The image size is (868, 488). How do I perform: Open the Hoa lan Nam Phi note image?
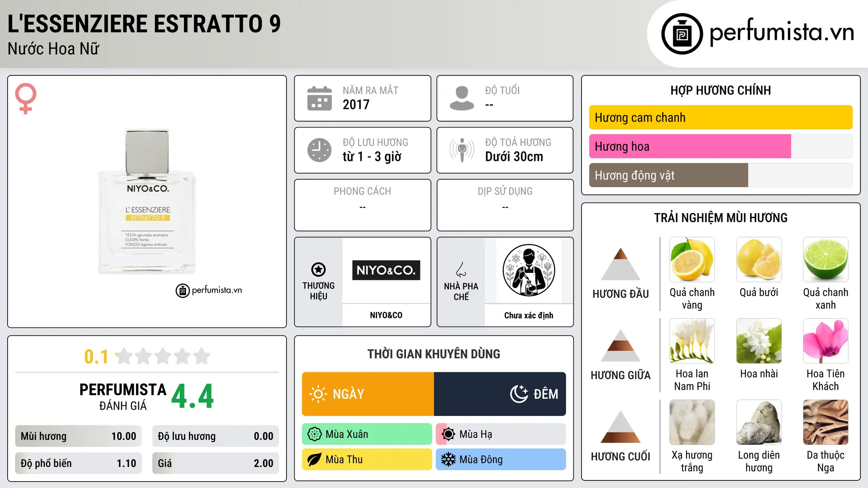692,341
